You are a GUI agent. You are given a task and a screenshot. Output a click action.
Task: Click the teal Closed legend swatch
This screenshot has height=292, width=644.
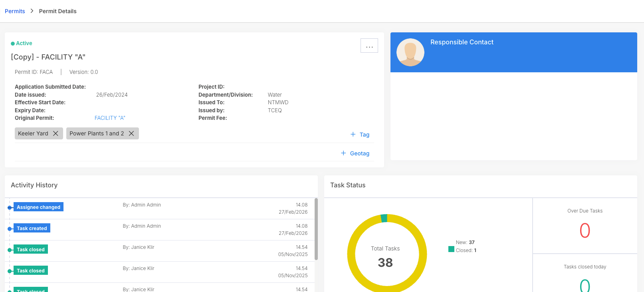pos(451,249)
